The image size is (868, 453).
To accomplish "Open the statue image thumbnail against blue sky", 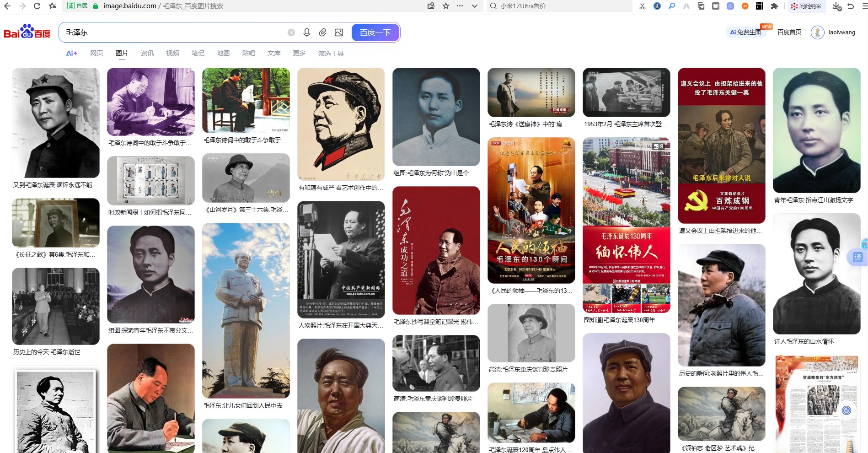I will tap(246, 310).
